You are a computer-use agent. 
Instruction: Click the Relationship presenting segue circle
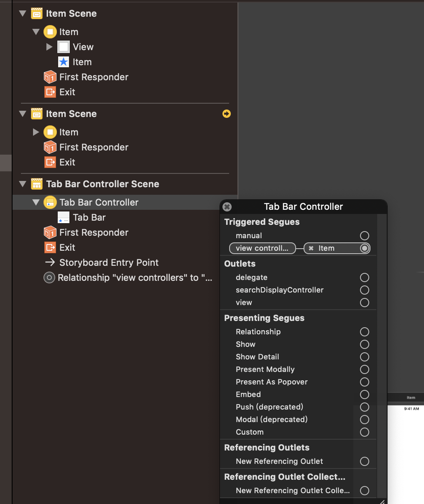tap(365, 332)
